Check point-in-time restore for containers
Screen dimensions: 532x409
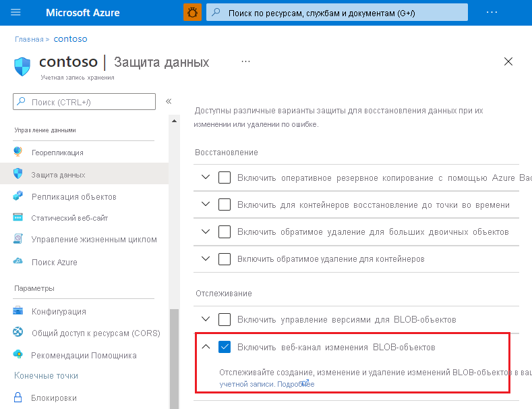pos(225,204)
